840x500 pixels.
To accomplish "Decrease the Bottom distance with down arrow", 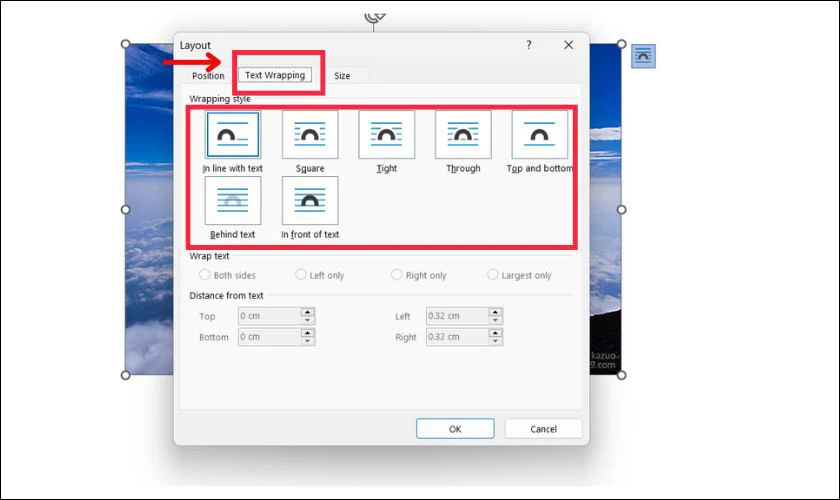I will 308,341.
